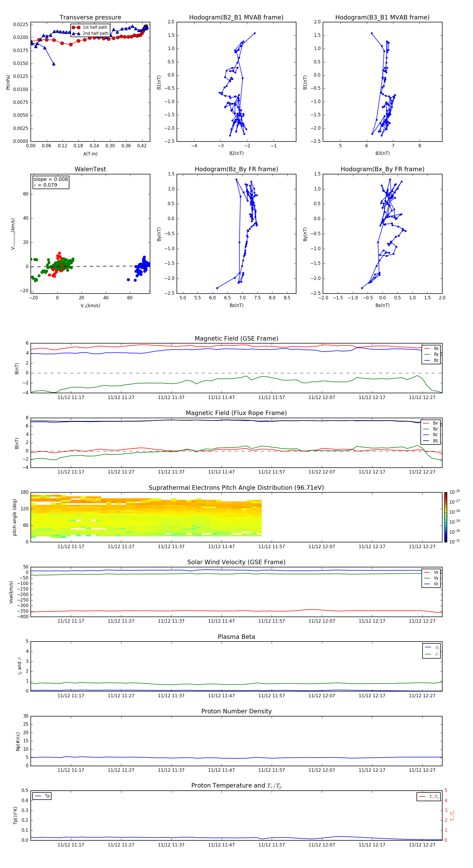The image size is (473, 868).
Task: Click the "Np(#/cc)" y-axis label
Action: click(18, 741)
